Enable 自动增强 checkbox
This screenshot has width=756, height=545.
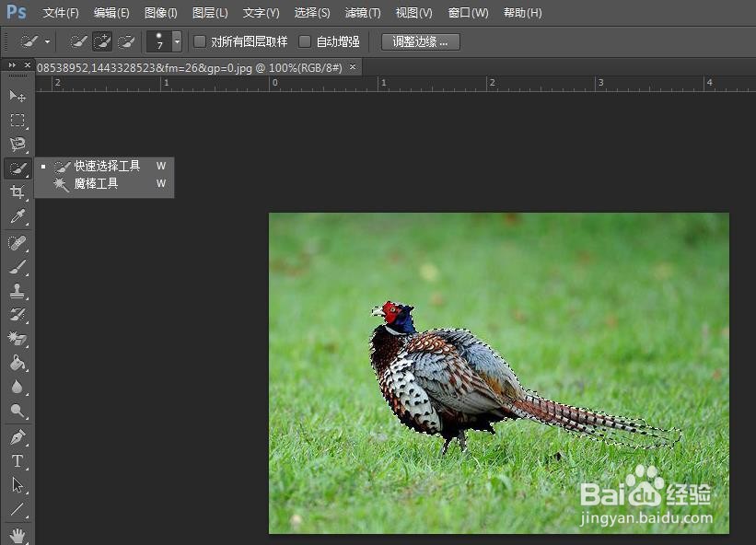pos(305,41)
